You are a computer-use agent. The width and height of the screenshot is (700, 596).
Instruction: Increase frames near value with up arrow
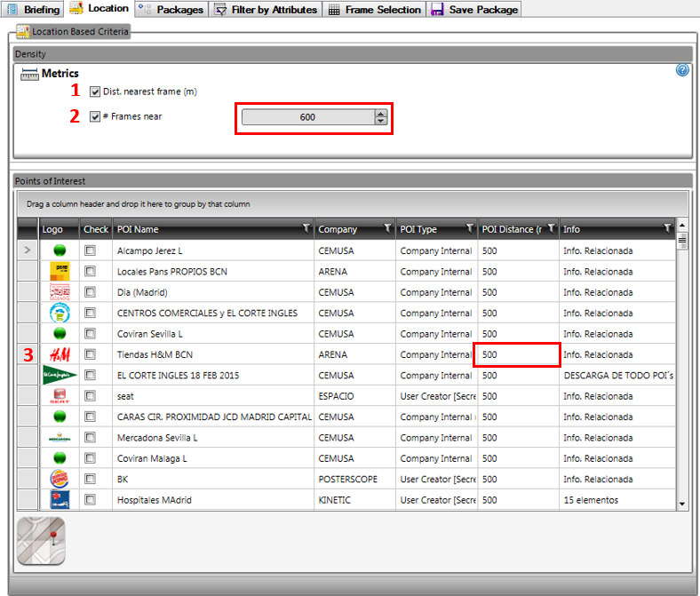pos(380,113)
